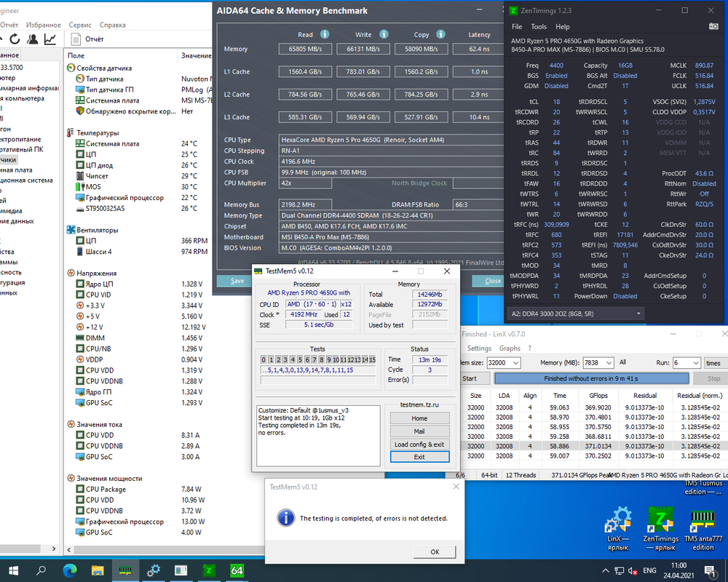Screen dimensions: 728x582
Task: Open LinX Settings menu
Action: (479, 348)
